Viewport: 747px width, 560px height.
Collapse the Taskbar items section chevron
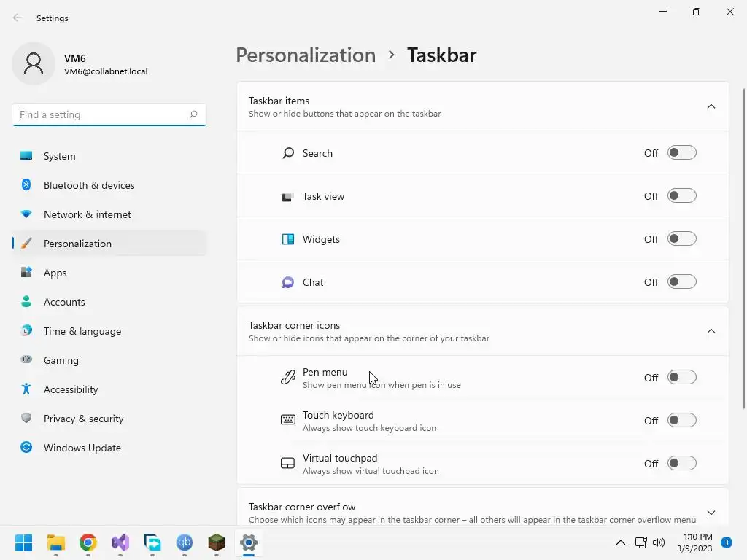pos(711,106)
